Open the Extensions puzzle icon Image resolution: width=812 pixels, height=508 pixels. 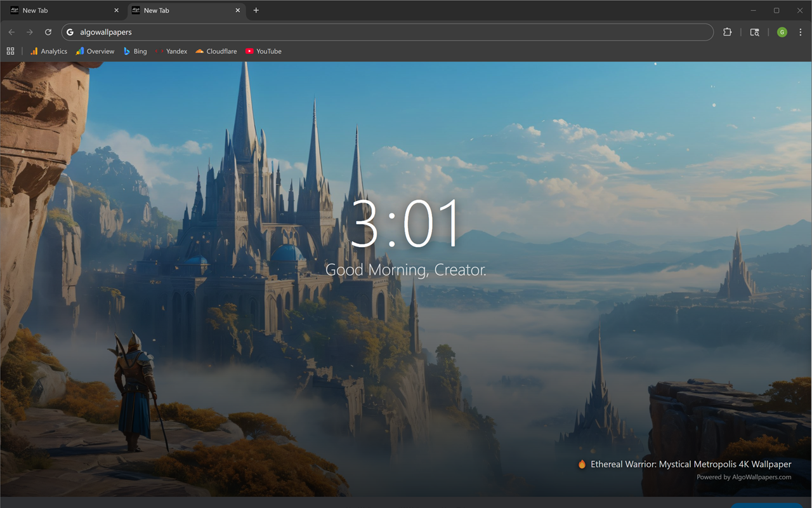[728, 32]
